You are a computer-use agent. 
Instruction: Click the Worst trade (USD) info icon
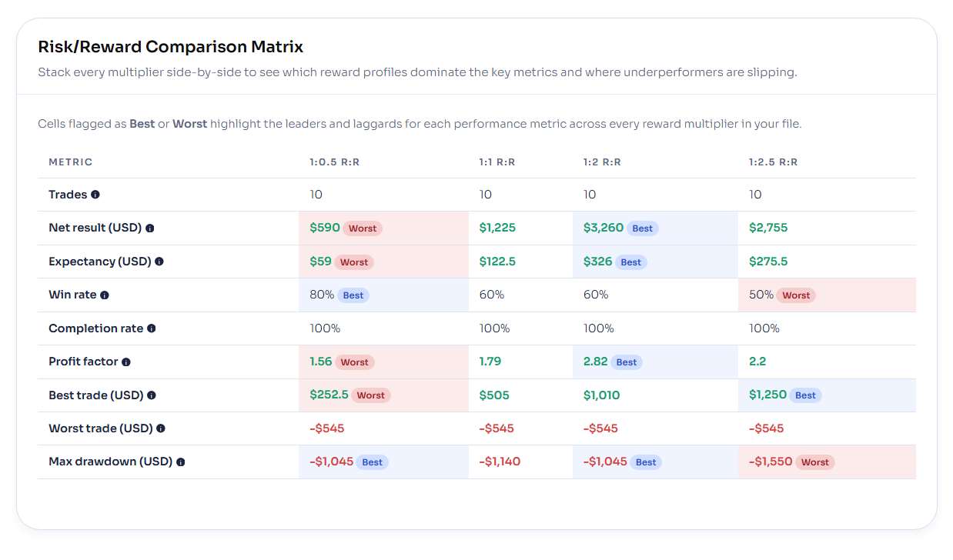coord(161,428)
